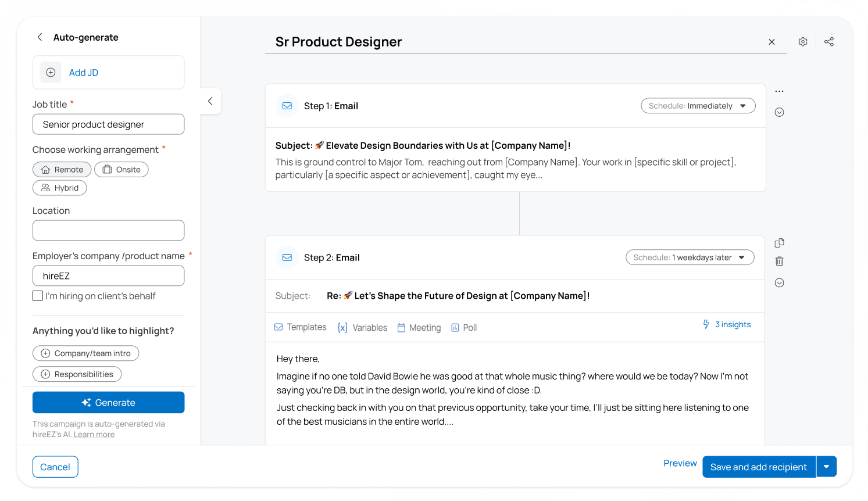Clear campaign title with X icon

click(x=771, y=42)
